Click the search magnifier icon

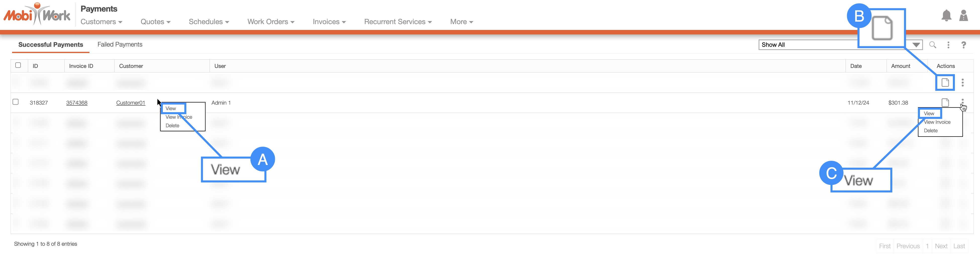[x=933, y=45]
